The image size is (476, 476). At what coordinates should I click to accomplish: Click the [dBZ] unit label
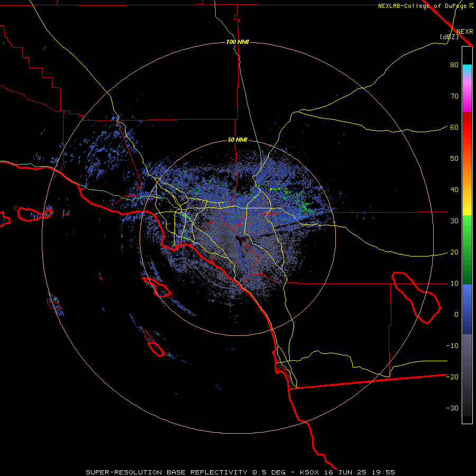click(449, 37)
